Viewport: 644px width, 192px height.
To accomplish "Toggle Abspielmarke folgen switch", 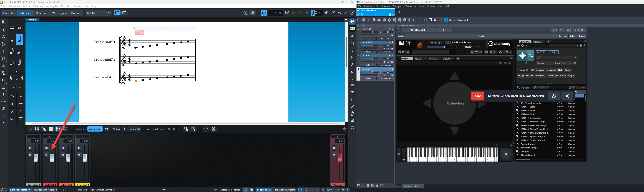I will tap(215, 190).
